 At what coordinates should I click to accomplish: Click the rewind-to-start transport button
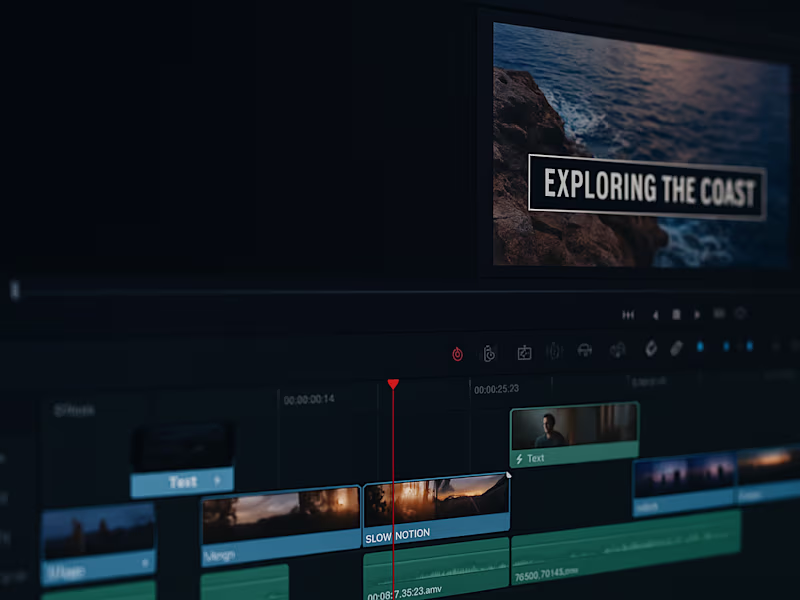[628, 313]
